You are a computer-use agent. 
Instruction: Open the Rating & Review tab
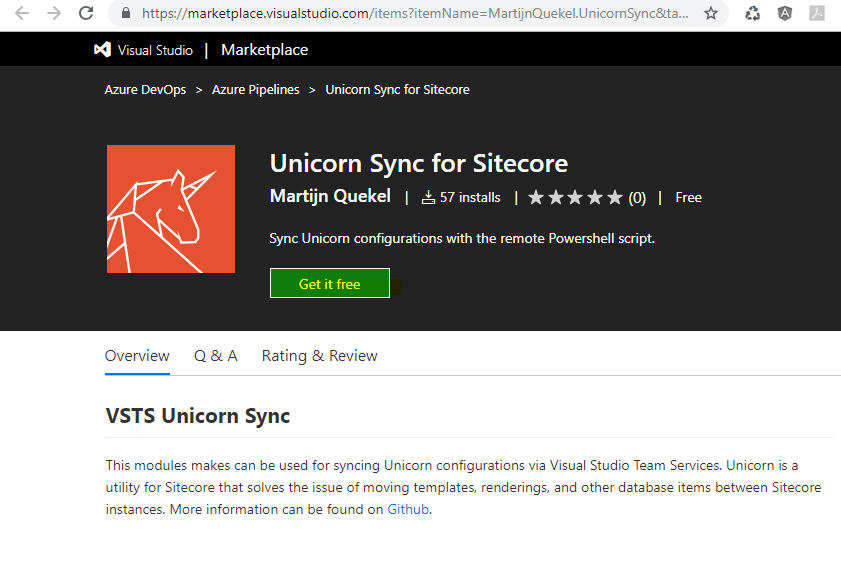click(x=320, y=356)
